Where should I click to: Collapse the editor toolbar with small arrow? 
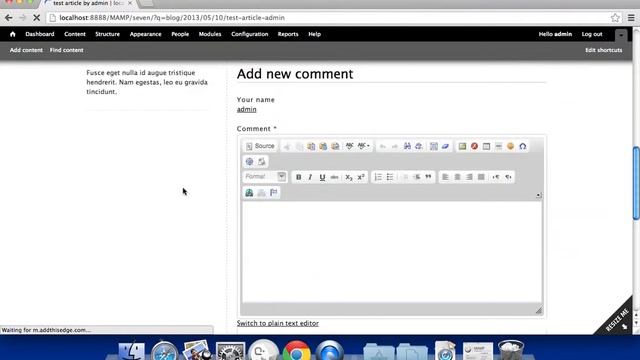[x=538, y=196]
